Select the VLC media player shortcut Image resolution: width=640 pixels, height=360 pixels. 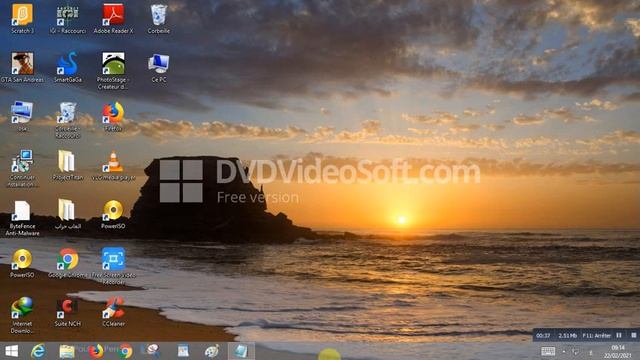pyautogui.click(x=113, y=165)
